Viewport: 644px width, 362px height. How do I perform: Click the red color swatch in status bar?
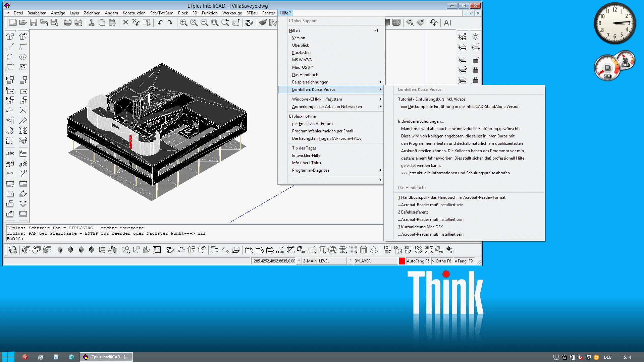(x=402, y=261)
